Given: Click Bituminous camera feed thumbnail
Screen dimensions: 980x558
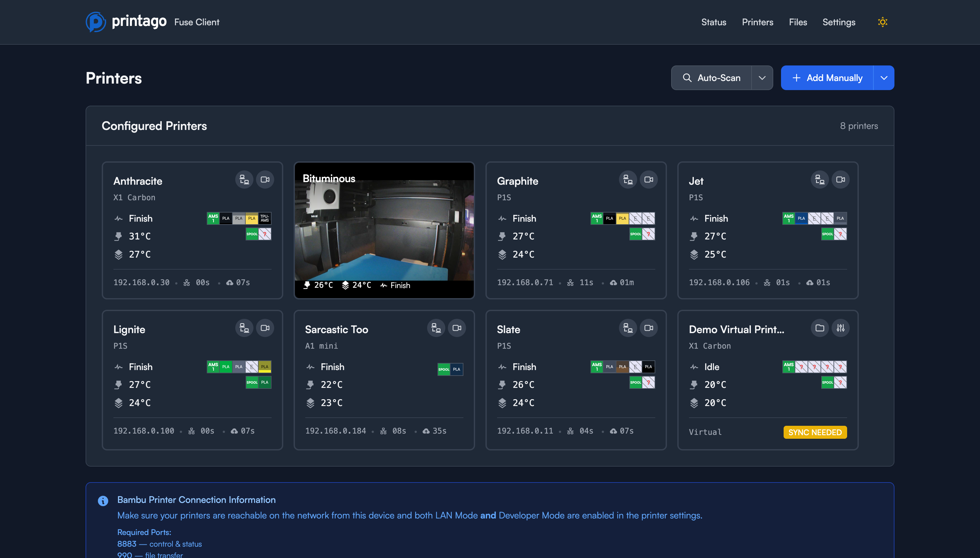Looking at the screenshot, I should point(384,230).
